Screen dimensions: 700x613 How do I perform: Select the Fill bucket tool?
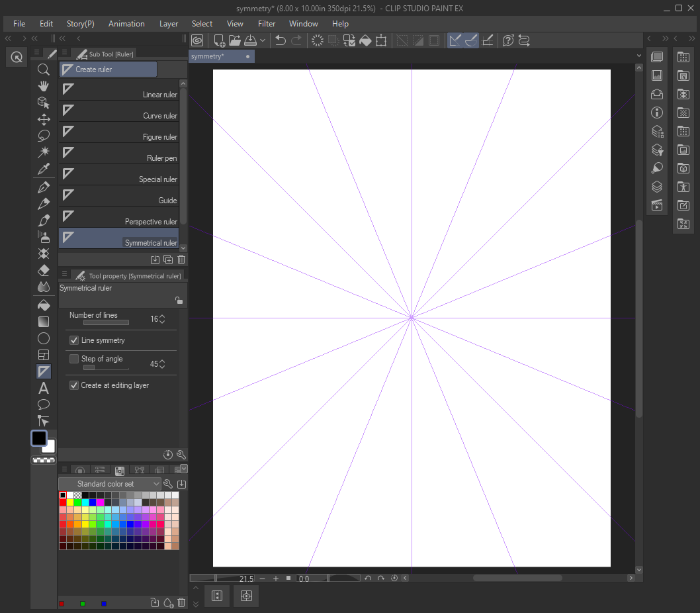click(44, 305)
